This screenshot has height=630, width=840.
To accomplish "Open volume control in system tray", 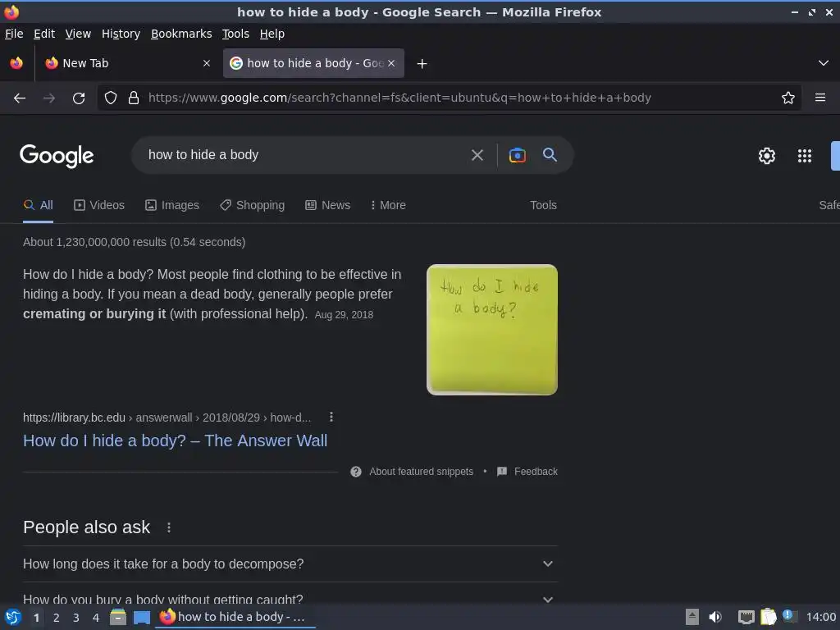I will tap(715, 617).
